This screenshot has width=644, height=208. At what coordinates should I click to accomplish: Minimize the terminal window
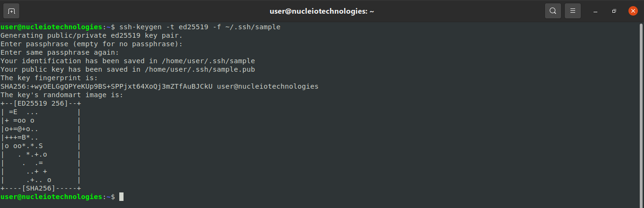click(x=596, y=11)
